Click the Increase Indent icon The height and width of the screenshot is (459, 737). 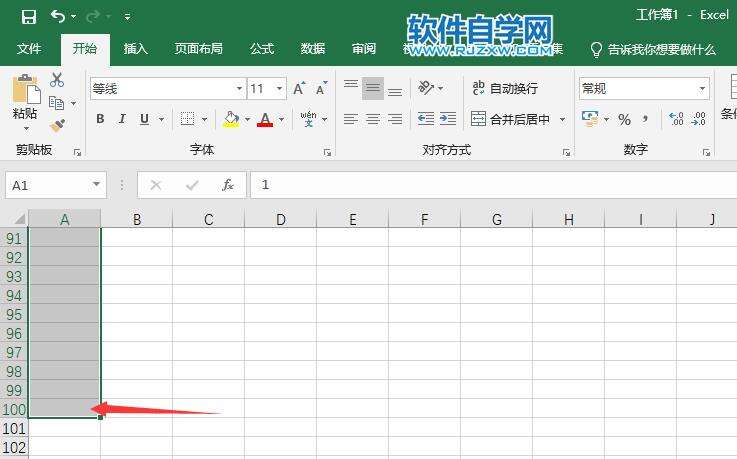448,119
